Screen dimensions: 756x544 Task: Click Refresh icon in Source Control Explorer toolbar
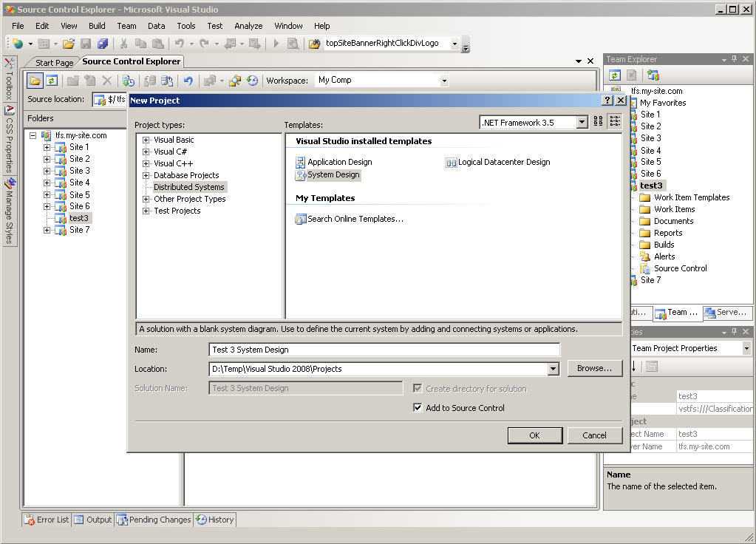(x=52, y=81)
